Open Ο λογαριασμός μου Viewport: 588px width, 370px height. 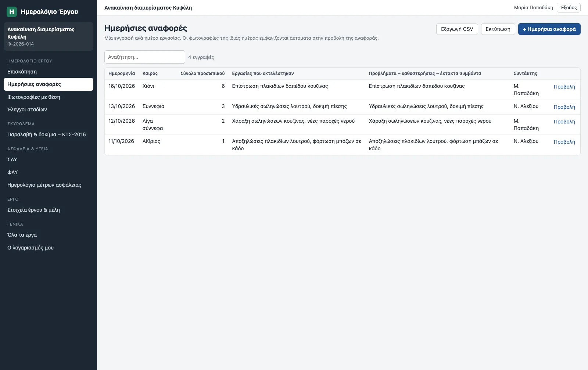[49, 248]
